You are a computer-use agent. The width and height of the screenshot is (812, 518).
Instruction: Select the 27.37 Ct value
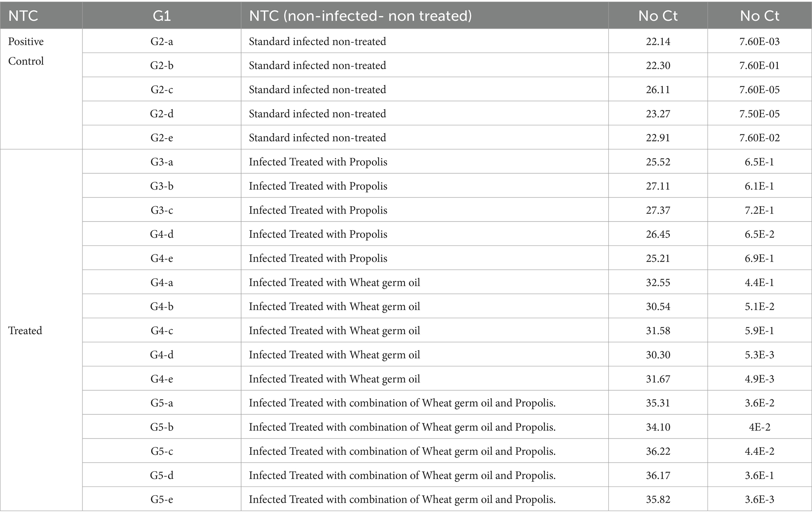pyautogui.click(x=658, y=210)
